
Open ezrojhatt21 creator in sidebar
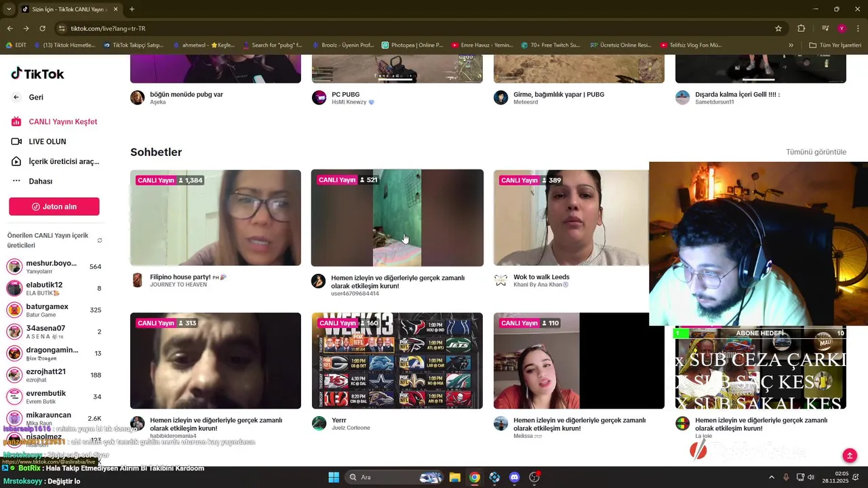(x=54, y=375)
